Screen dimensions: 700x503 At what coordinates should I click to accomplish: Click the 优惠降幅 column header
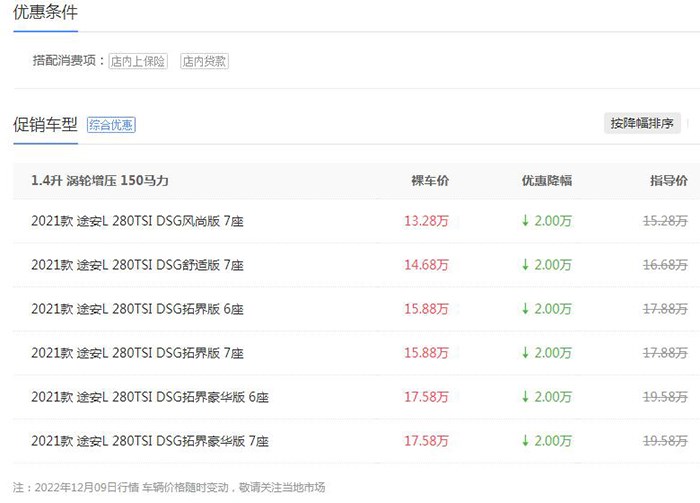pyautogui.click(x=547, y=181)
